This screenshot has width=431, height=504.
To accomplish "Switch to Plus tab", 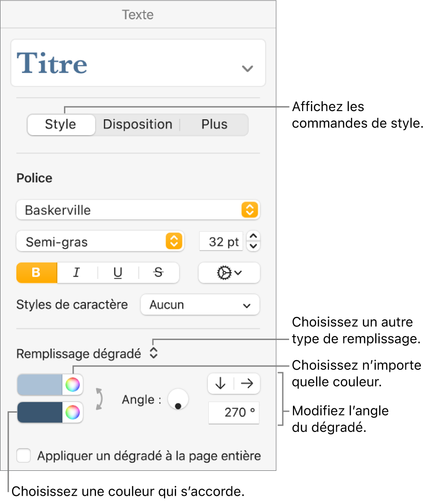I will coord(214,124).
